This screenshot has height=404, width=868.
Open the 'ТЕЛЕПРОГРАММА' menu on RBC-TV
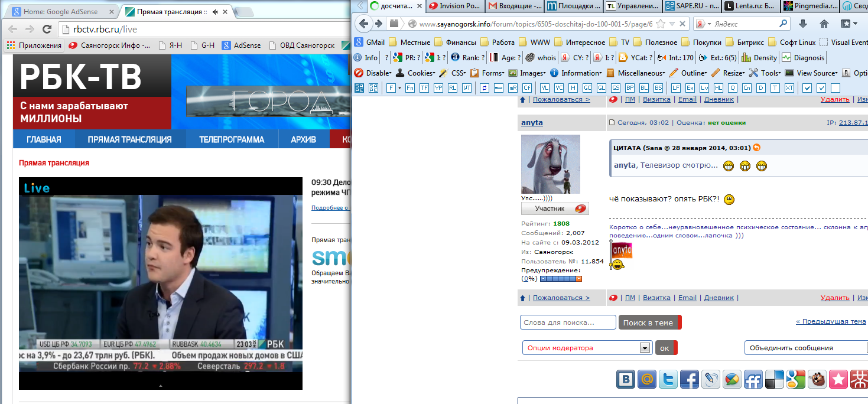(232, 139)
